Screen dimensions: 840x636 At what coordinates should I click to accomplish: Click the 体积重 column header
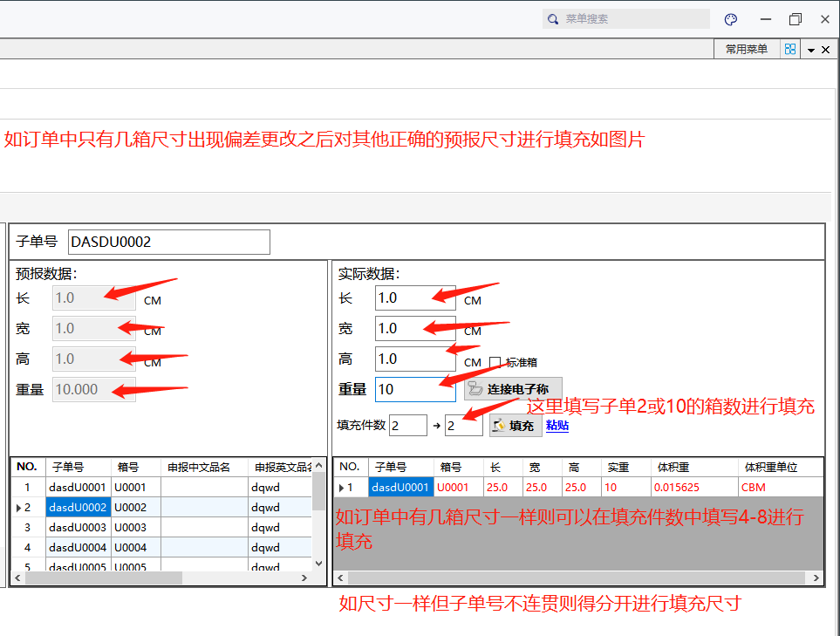coord(695,467)
